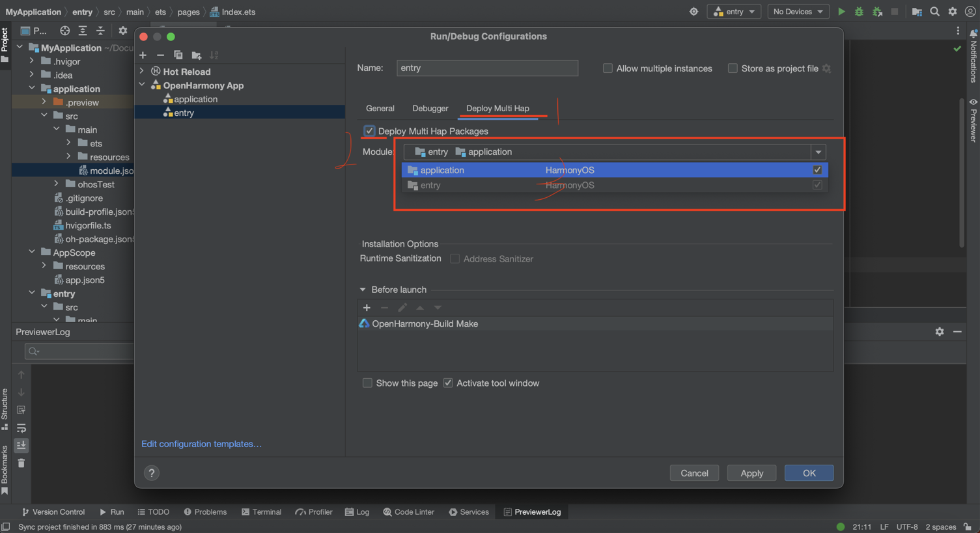Collapse the OpenHarmony App group
The height and width of the screenshot is (533, 980).
click(142, 85)
